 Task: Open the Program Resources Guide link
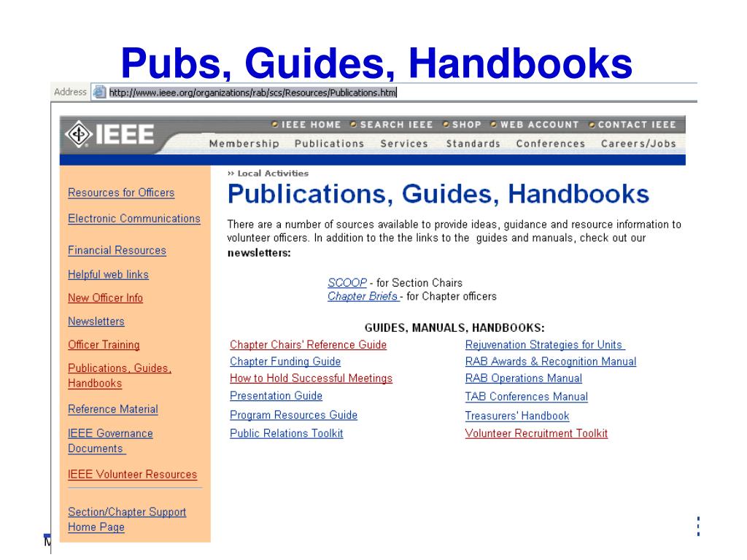coord(293,415)
